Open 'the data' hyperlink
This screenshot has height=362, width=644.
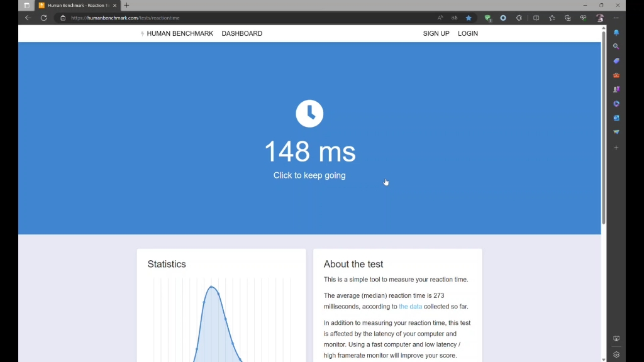pyautogui.click(x=410, y=306)
